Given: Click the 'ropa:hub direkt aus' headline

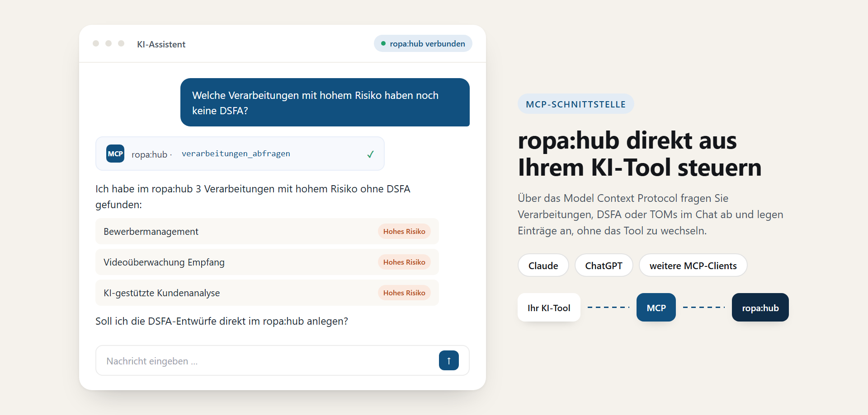Looking at the screenshot, I should click(x=640, y=154).
